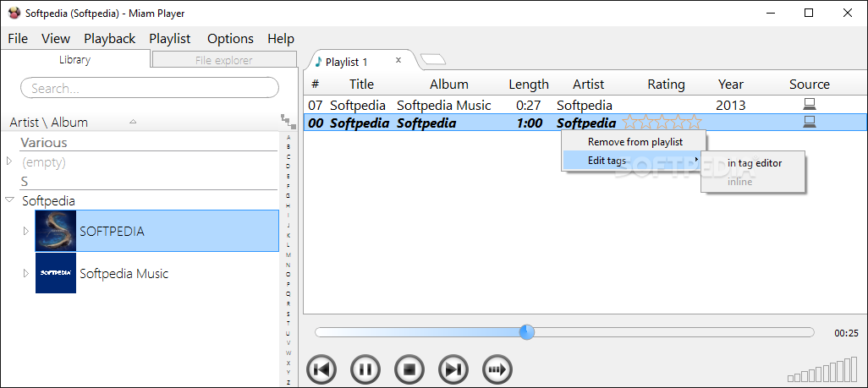Sort by the Artist \ Album header arrow
Image resolution: width=868 pixels, height=388 pixels.
[133, 122]
